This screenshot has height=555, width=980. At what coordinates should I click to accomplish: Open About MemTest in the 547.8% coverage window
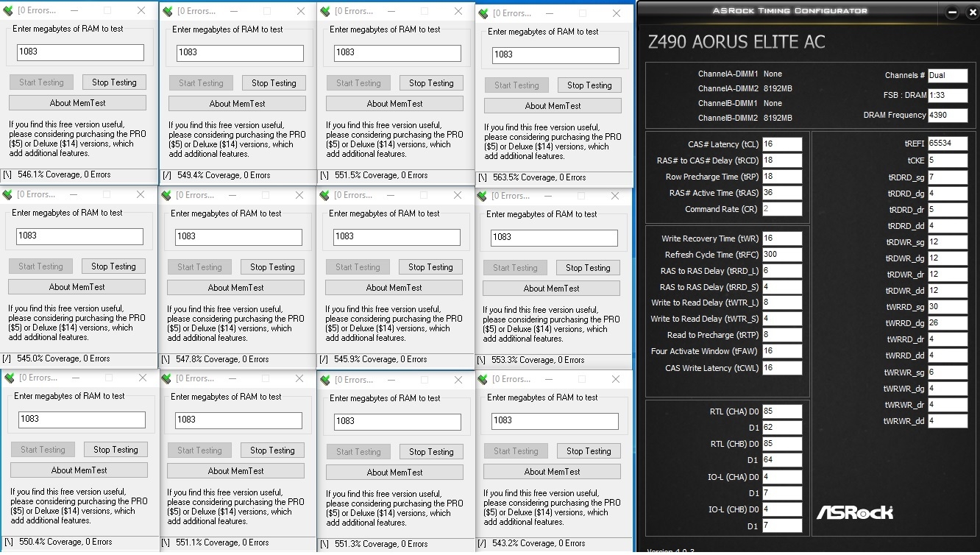point(235,288)
